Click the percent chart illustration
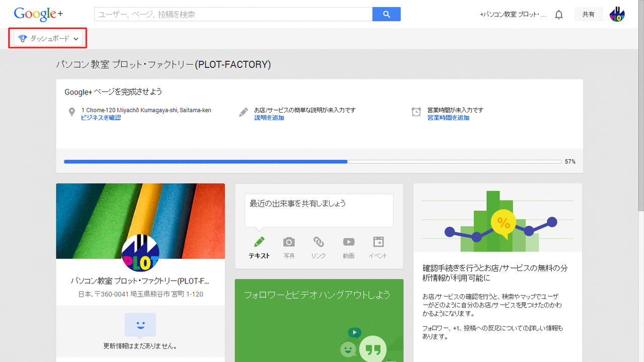644x362 pixels. point(498,221)
